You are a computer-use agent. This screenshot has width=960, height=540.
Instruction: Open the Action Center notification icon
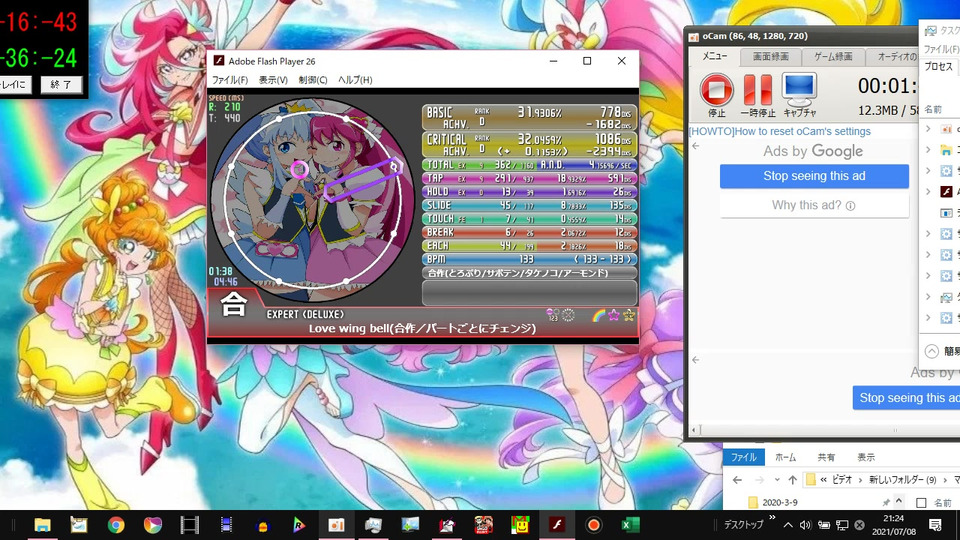pyautogui.click(x=935, y=525)
